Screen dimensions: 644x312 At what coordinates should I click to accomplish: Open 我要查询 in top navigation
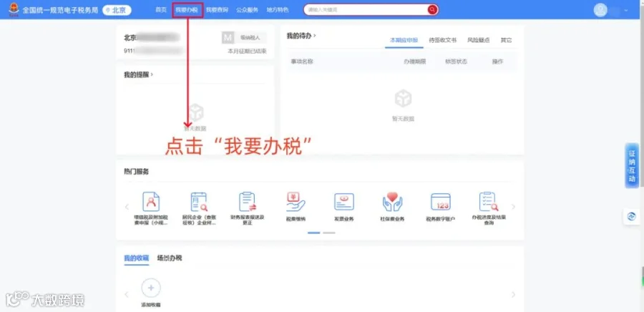click(x=217, y=10)
